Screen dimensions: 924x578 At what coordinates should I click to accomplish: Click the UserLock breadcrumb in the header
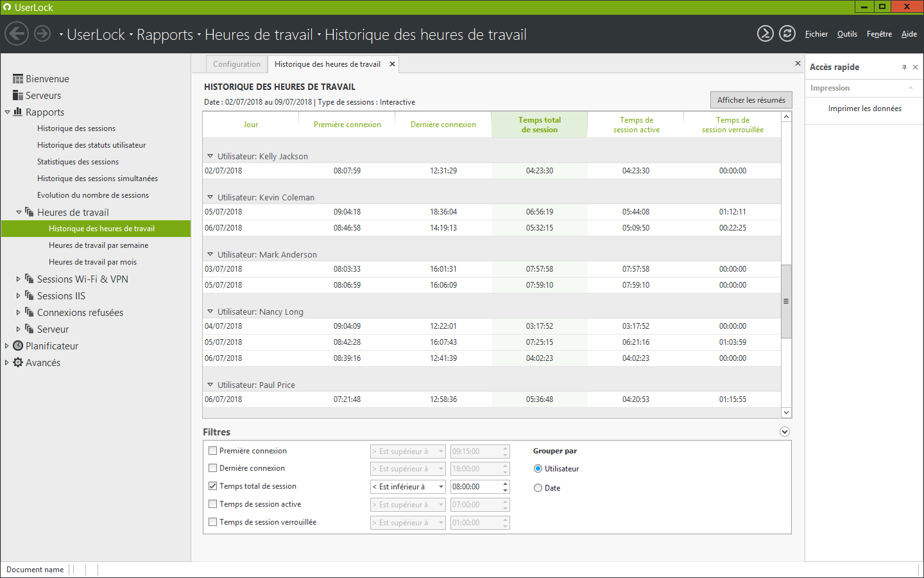coord(96,35)
